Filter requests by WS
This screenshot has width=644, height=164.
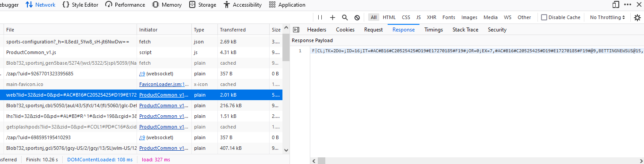[507, 17]
